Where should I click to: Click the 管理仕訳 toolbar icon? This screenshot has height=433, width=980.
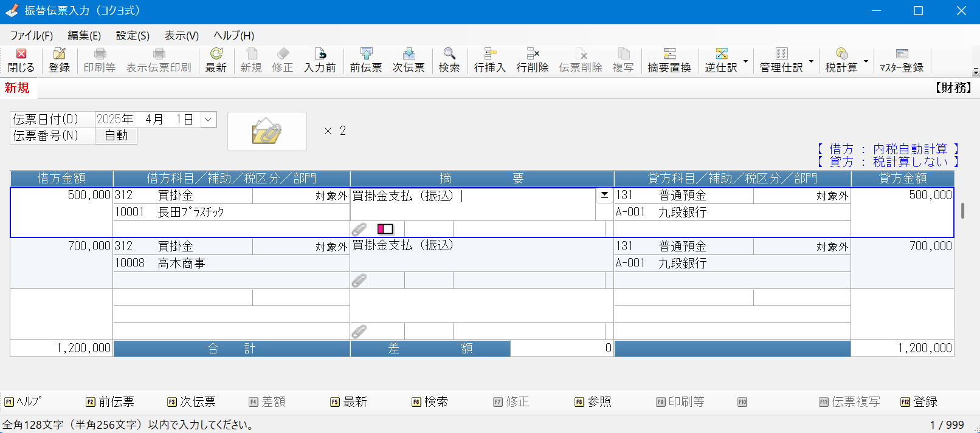point(781,61)
